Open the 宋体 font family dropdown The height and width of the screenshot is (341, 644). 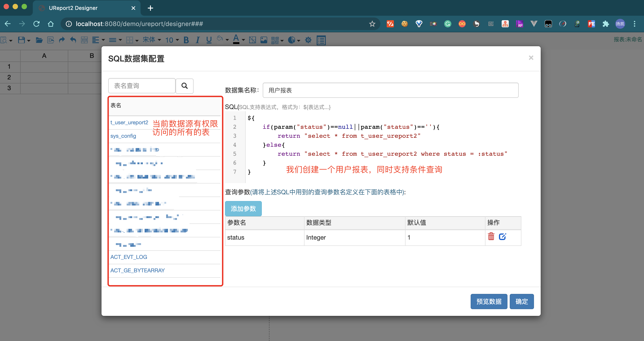coord(152,40)
